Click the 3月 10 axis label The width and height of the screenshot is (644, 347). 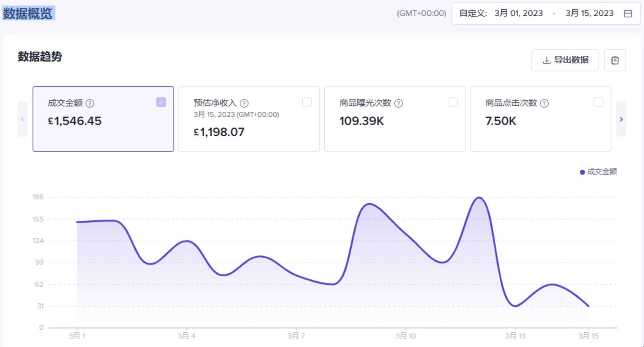(x=406, y=336)
